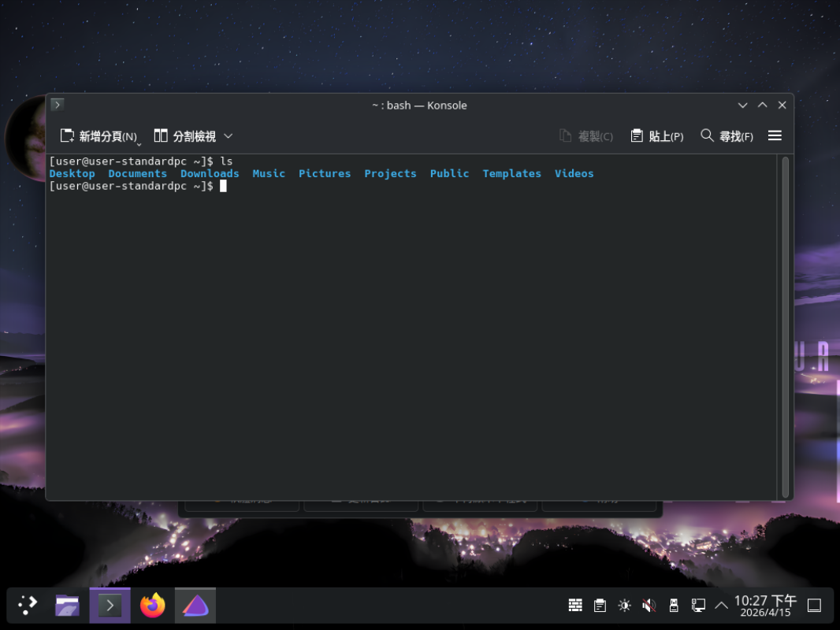
Task: Open the Dolphin file manager from taskbar
Action: click(68, 605)
